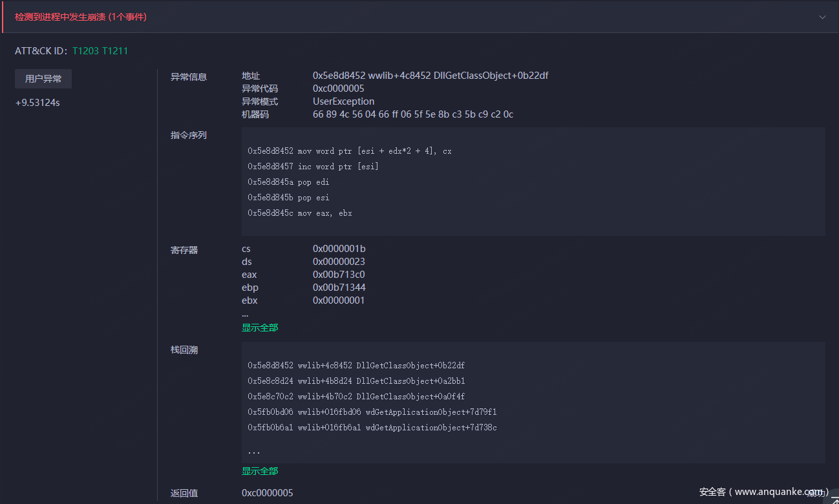Click the 异常代码 value 0xc0000005
The image size is (839, 504).
click(x=338, y=89)
